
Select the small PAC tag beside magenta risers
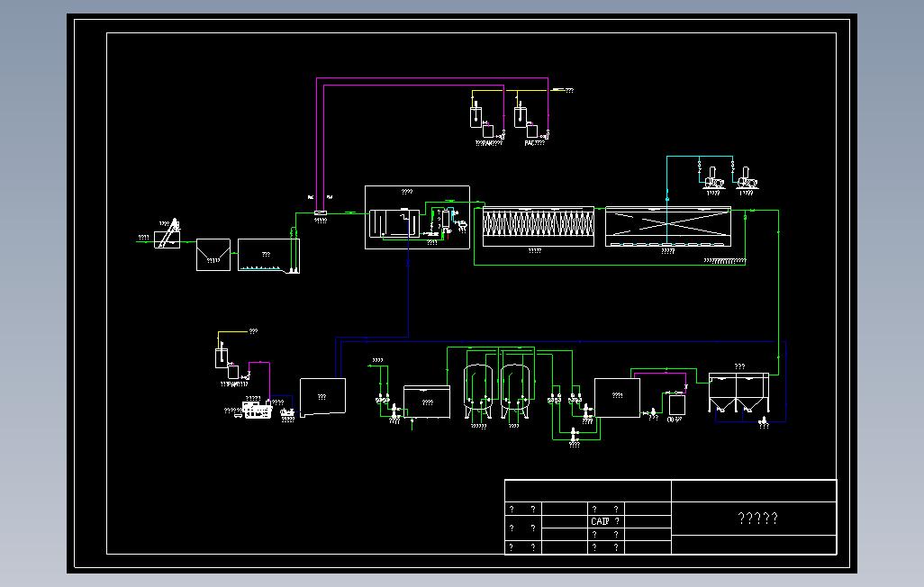click(311, 197)
